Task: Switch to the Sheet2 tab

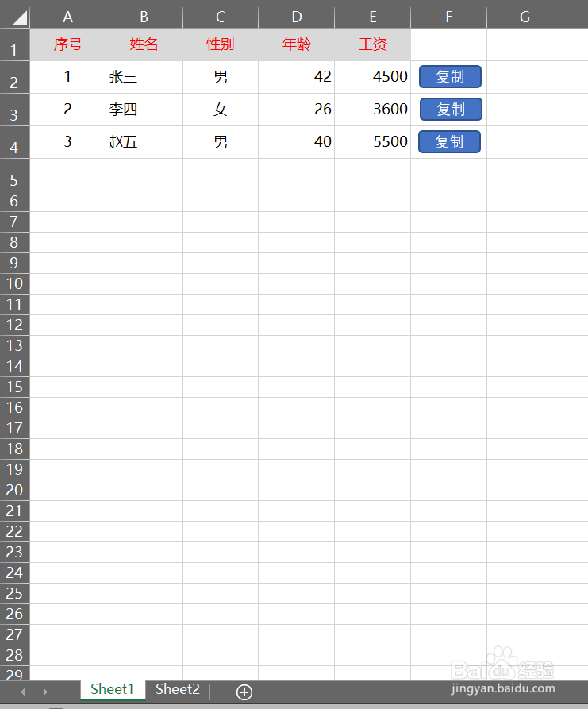Action: coord(178,689)
